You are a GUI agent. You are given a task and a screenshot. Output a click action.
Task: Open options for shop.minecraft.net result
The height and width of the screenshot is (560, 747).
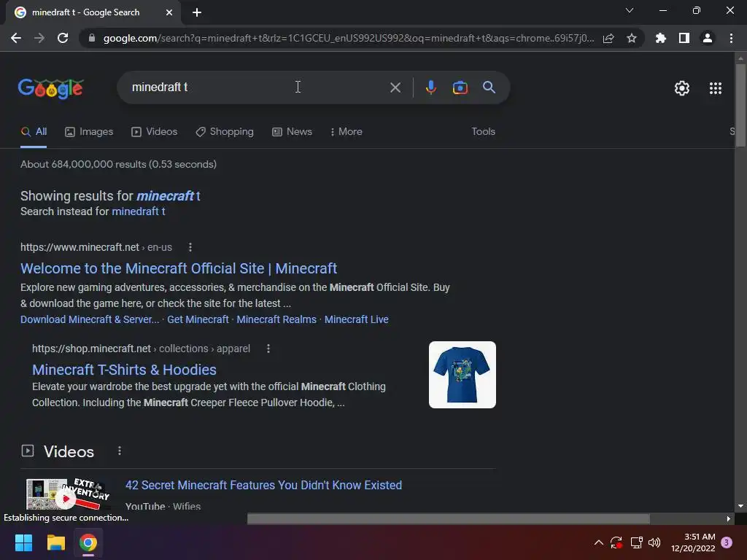point(268,349)
